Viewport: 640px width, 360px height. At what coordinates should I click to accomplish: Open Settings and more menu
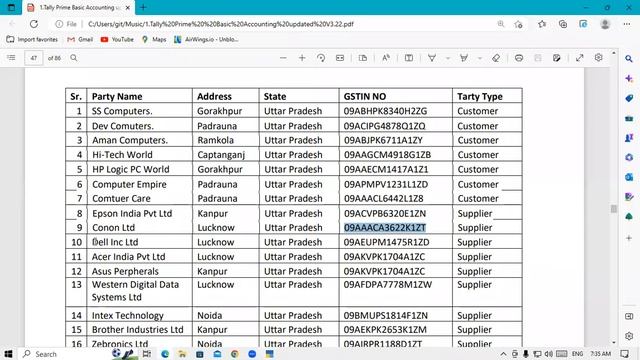click(x=627, y=24)
